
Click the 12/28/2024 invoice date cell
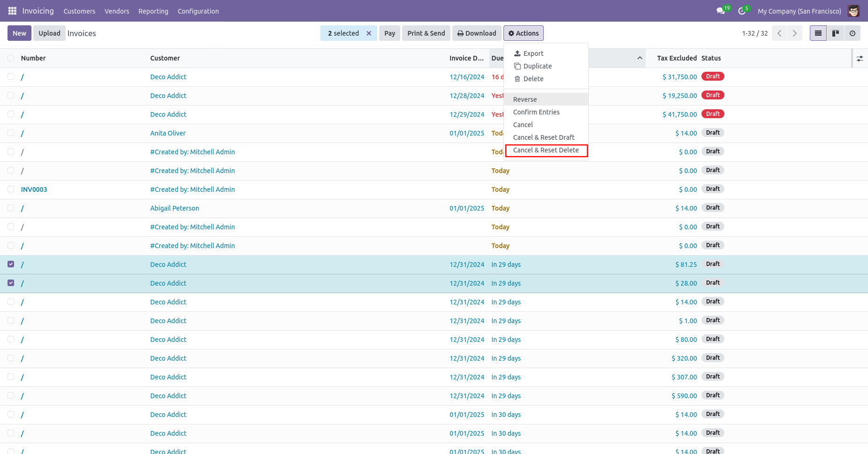[467, 96]
